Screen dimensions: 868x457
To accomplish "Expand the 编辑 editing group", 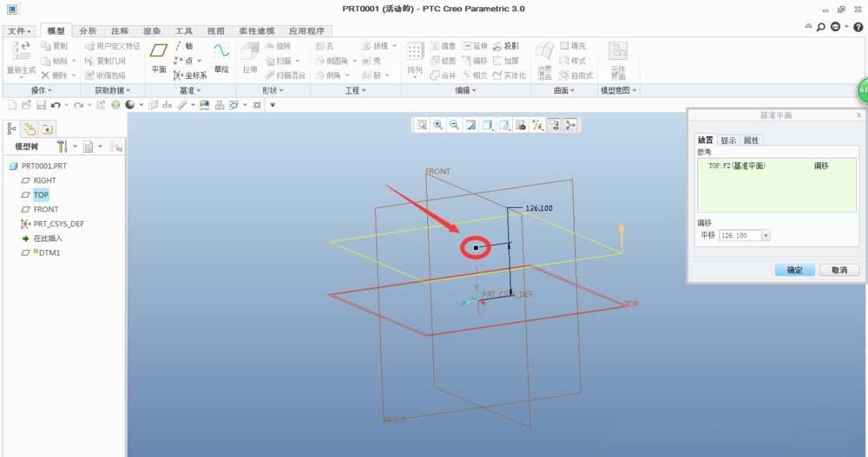I will pos(465,90).
